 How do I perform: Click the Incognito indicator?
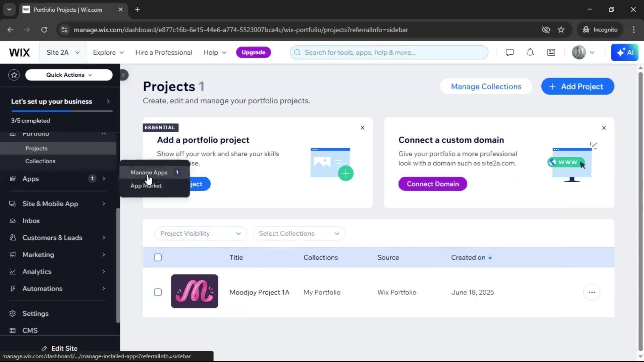click(x=600, y=29)
